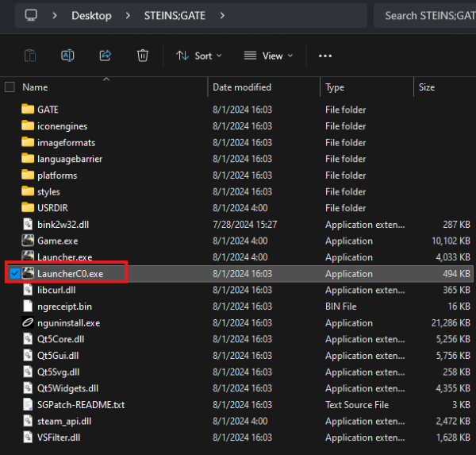This screenshot has width=476, height=455.
Task: Sort by Date modified column header
Action: (242, 87)
